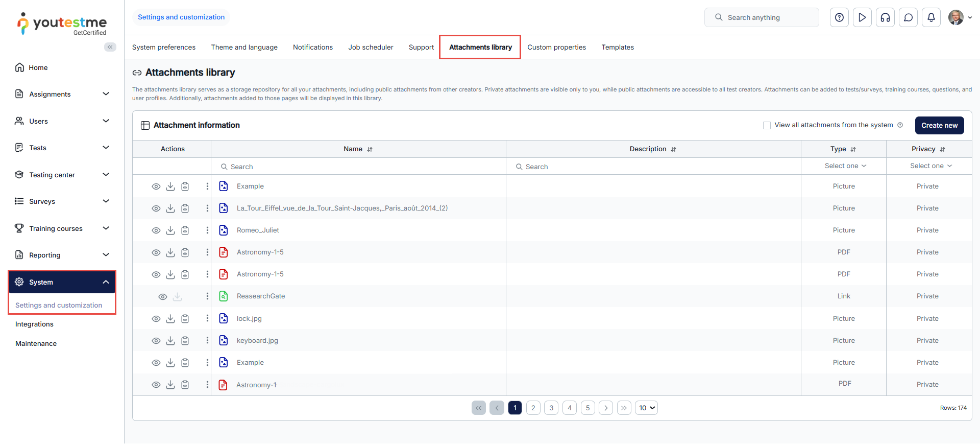The width and height of the screenshot is (980, 444).
Task: Open the Type filter Select one dropdown
Action: (845, 166)
